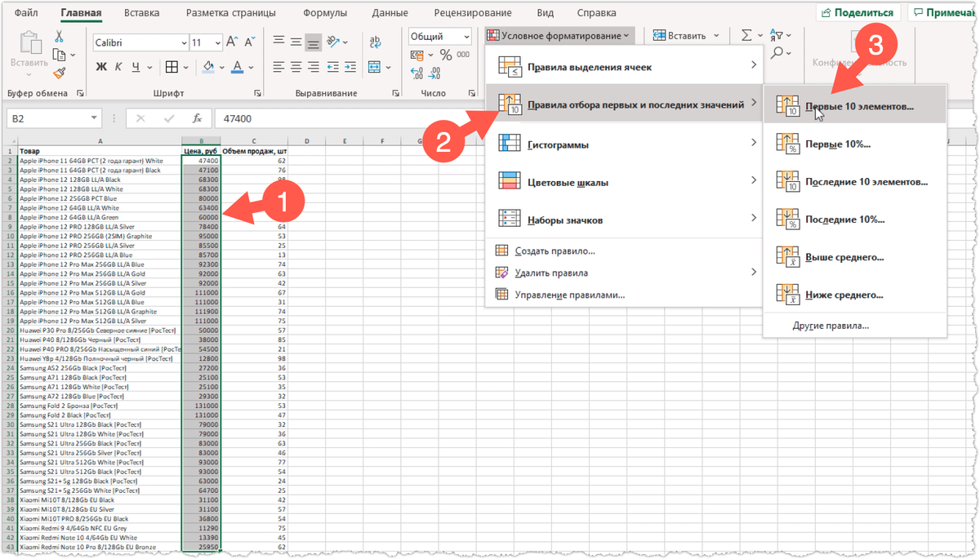The image size is (980, 559).
Task: Align text left icon
Action: coord(278,67)
